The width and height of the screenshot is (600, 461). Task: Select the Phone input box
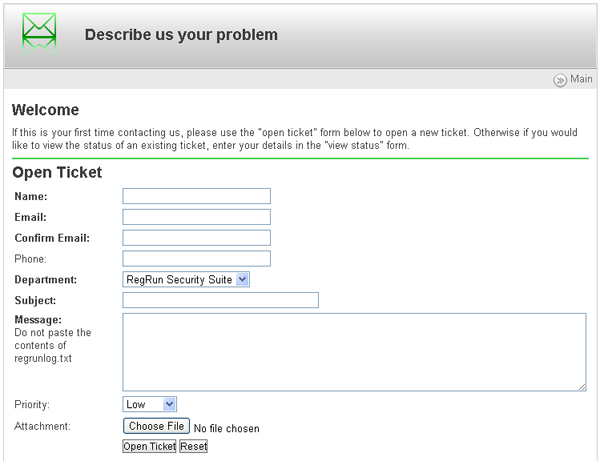click(196, 259)
